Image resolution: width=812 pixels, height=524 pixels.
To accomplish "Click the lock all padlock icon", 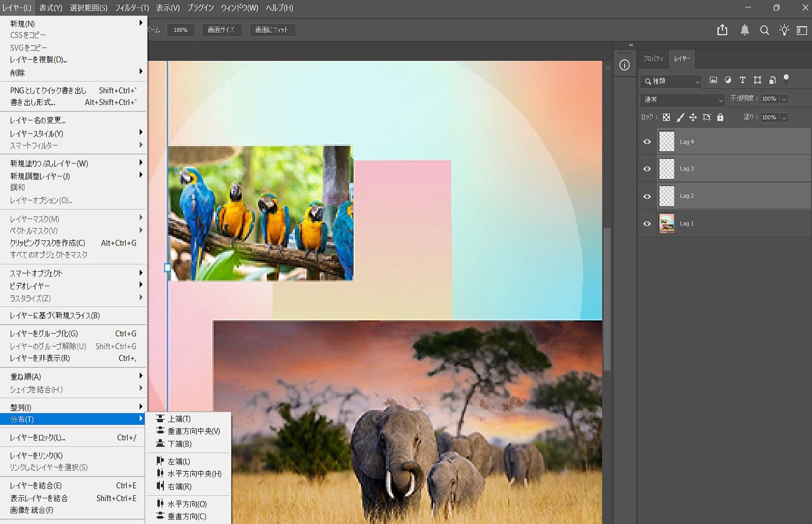I will pyautogui.click(x=720, y=118).
